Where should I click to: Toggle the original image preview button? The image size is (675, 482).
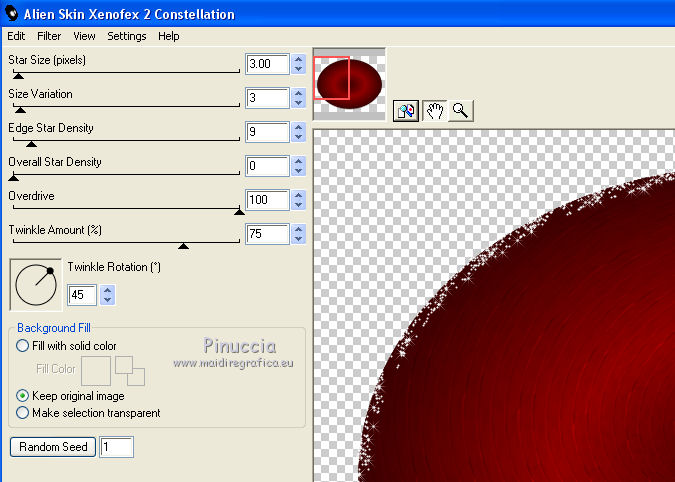pos(406,111)
